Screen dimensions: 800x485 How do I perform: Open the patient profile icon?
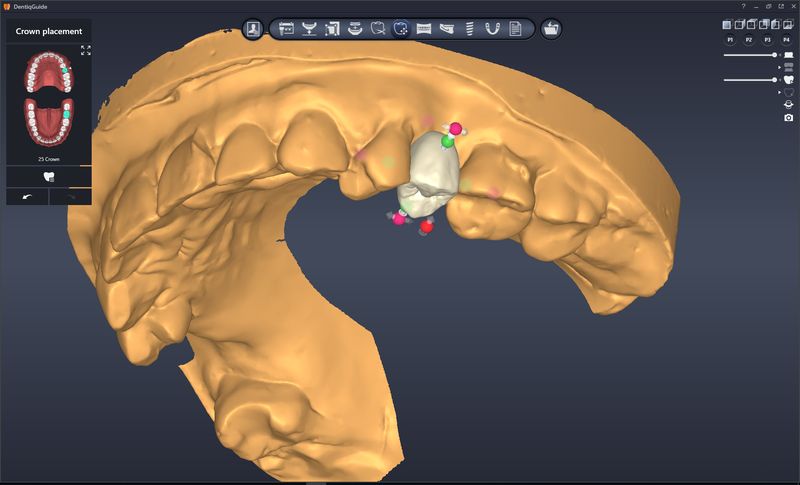pos(253,29)
